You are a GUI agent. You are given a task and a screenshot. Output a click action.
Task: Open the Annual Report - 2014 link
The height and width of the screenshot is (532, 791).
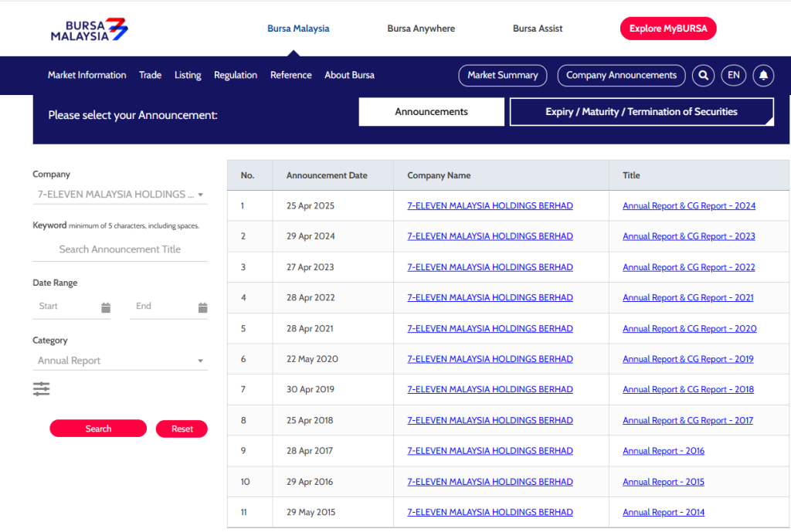point(663,512)
